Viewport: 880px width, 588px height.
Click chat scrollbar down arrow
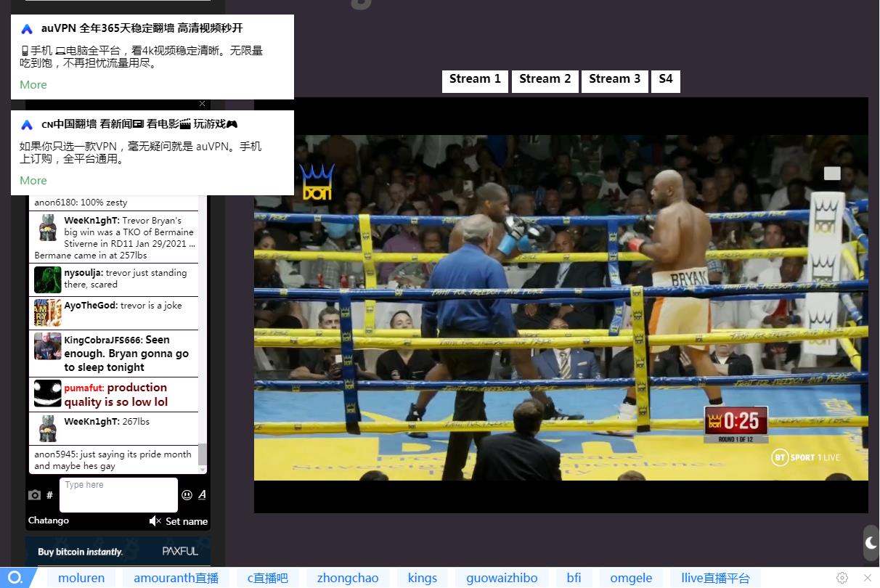point(203,469)
